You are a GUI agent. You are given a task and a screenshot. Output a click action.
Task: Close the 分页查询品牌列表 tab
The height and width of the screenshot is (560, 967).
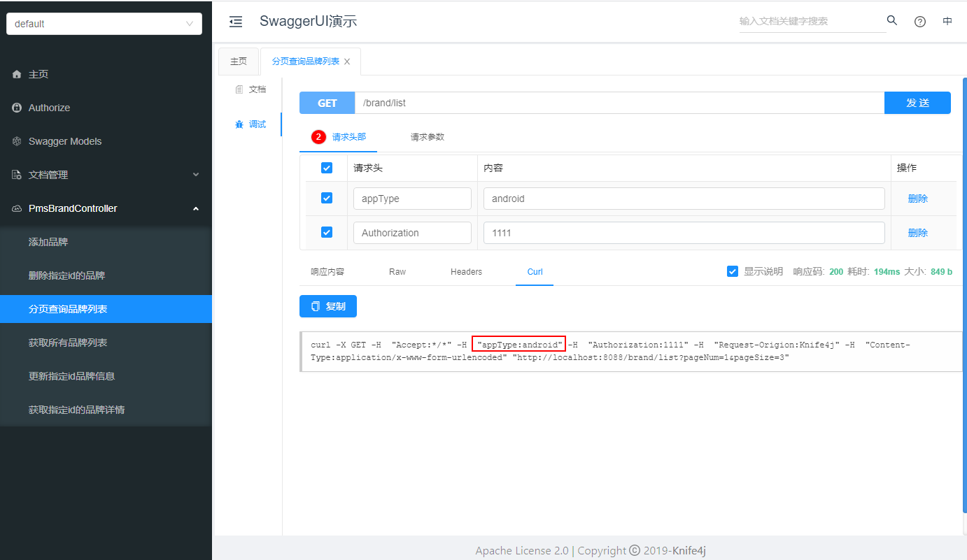(347, 62)
